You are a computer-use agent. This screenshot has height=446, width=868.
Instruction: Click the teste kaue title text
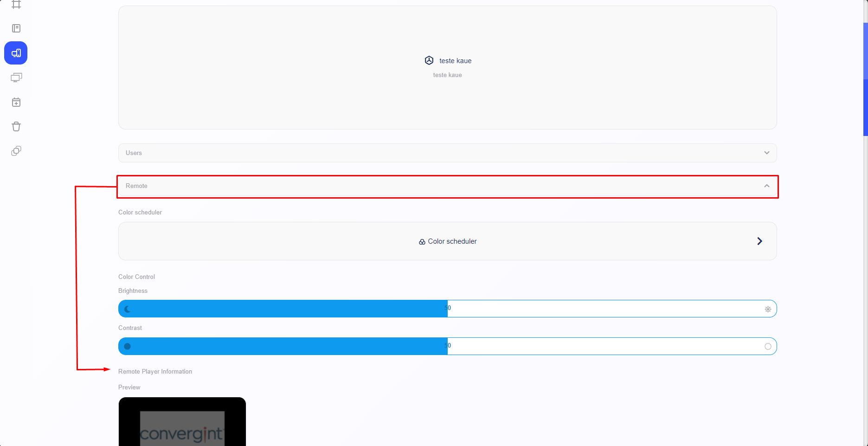click(455, 61)
